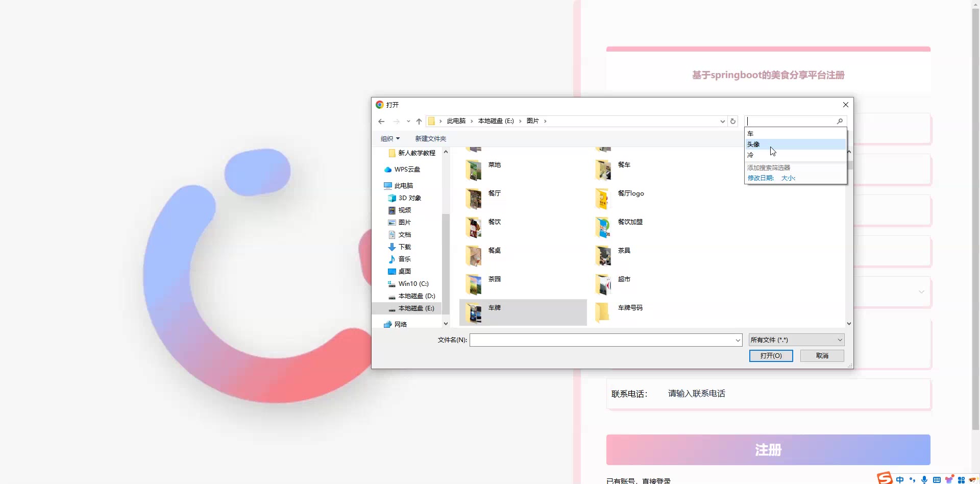
Task: Click the search magnifier icon
Action: coord(840,121)
